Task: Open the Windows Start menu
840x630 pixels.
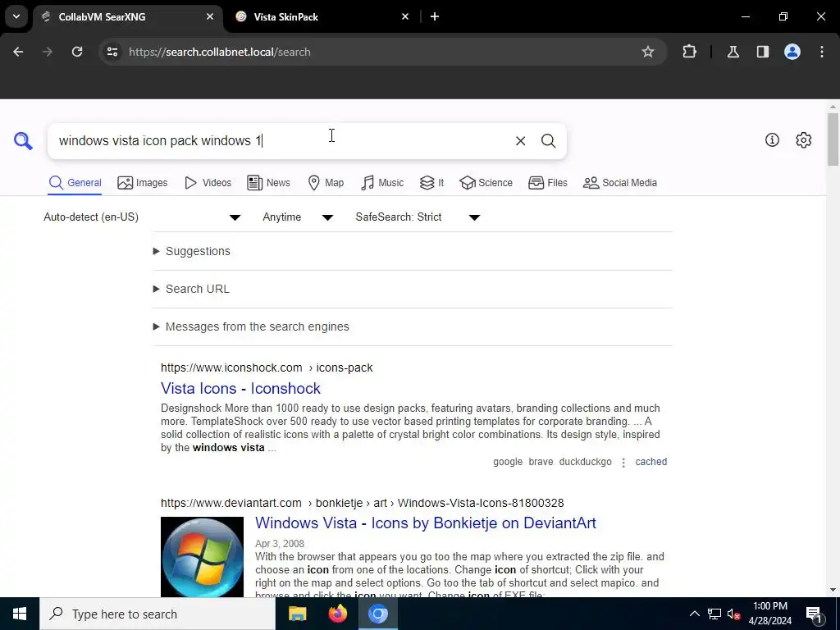Action: [x=20, y=614]
